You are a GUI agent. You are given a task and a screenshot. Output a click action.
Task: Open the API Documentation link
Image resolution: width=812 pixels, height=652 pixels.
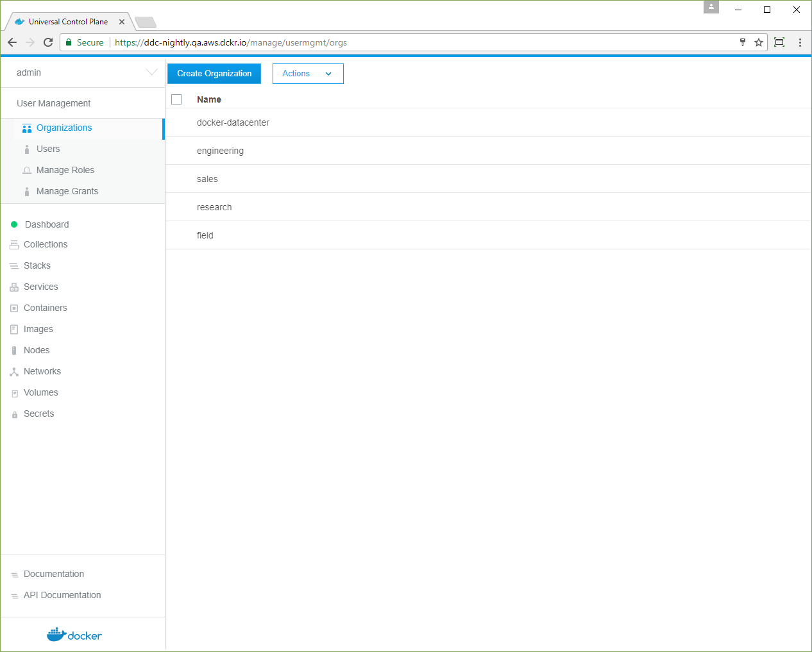click(x=62, y=595)
